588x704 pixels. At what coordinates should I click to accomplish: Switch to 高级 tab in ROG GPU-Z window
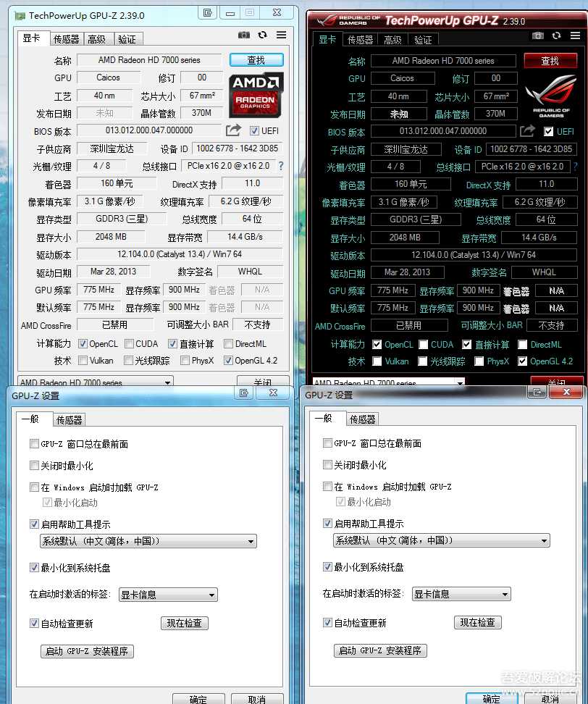[x=392, y=40]
